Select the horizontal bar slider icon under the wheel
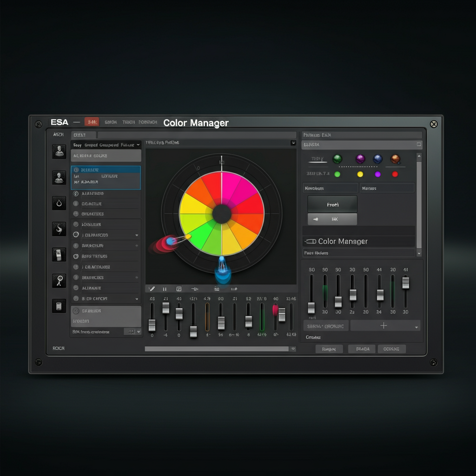The height and width of the screenshot is (476, 476). [234, 289]
